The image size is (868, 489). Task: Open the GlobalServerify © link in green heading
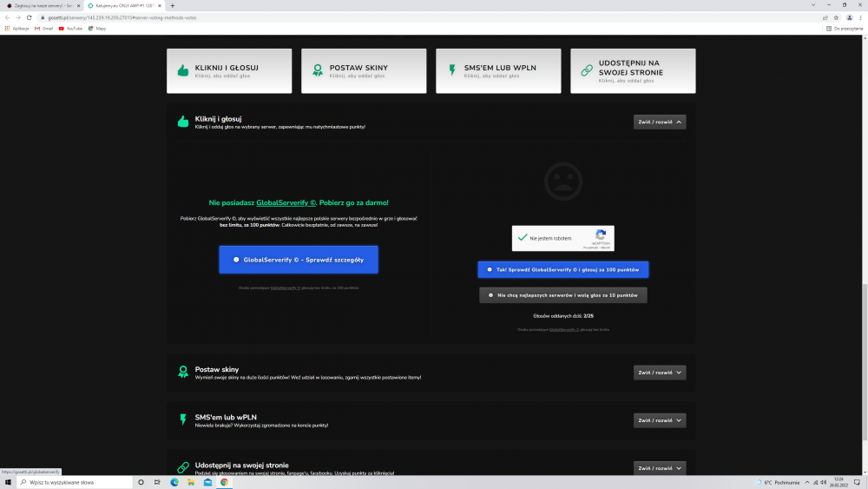(286, 202)
